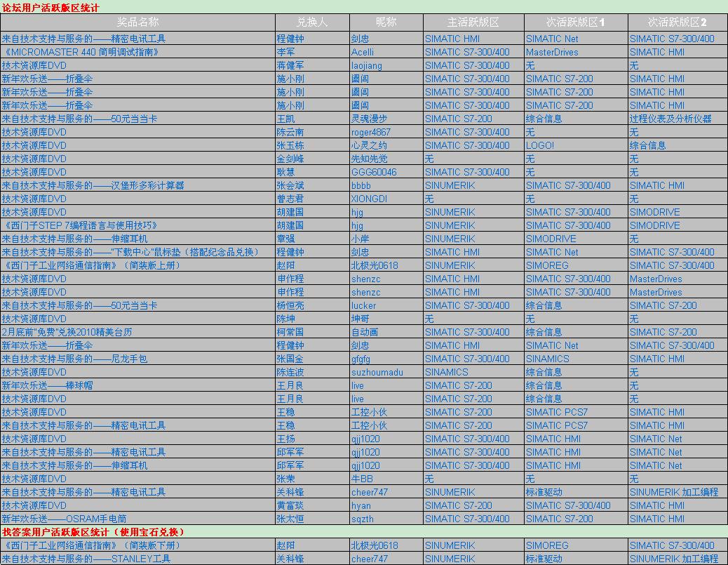Viewport: 728px width, 565px height.
Task: Open the OSRAM手电筒 prize entry
Action: coord(64,519)
